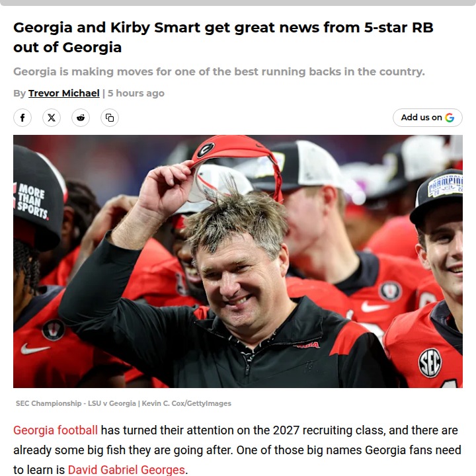Share the article on X
This screenshot has width=476, height=476.
coord(52,118)
